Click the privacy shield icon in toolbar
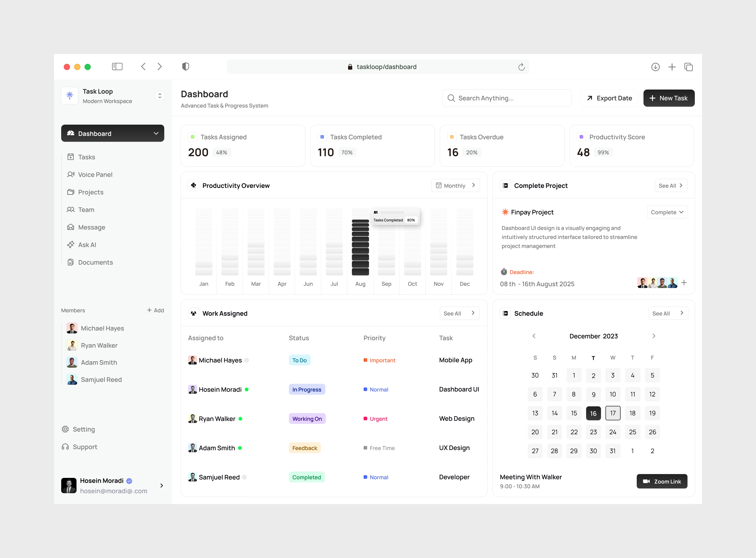The width and height of the screenshot is (756, 558). coord(185,67)
